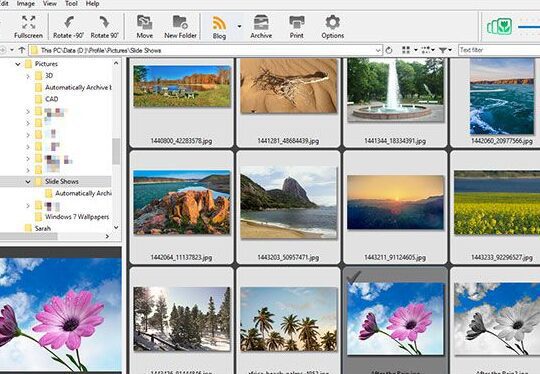Select yellow field thumbnail 1443233_92296527.jpg
Viewport: 540px width, 374px height.
(x=497, y=202)
